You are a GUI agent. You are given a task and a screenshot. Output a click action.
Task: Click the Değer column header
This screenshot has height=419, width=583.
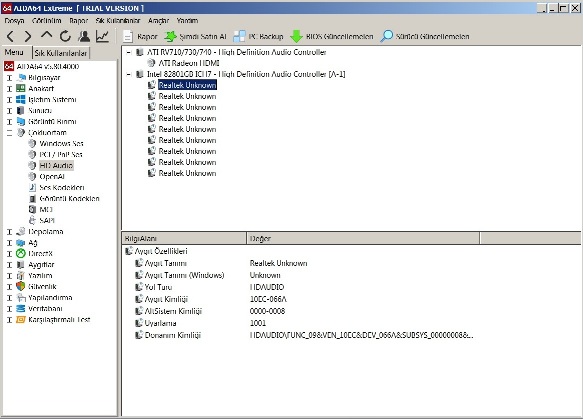click(x=363, y=238)
